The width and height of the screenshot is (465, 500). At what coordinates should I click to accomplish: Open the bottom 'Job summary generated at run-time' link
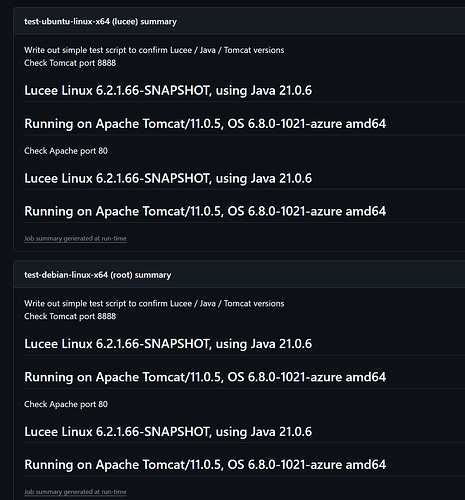pos(75,492)
